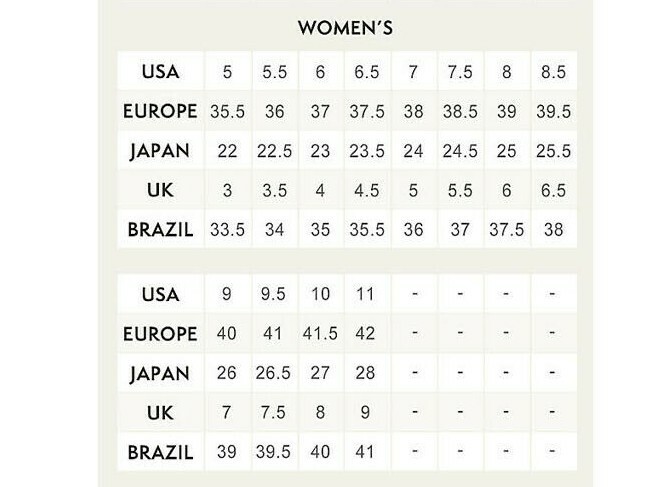Select Brazil size 39.5 cell
This screenshot has height=487, width=668.
click(272, 451)
